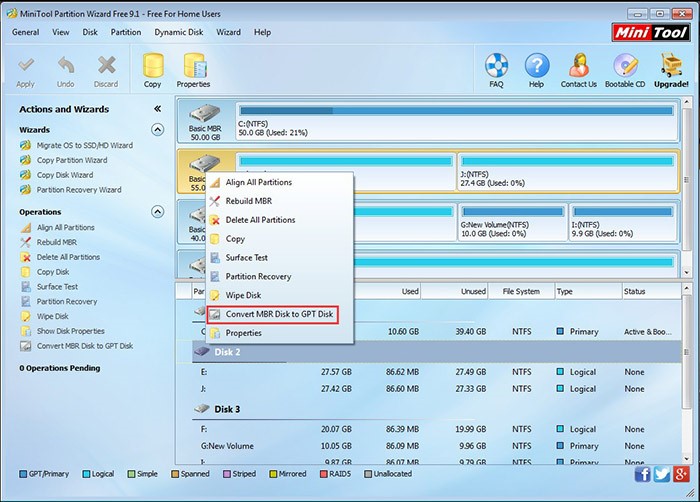This screenshot has height=502, width=700.
Task: Collapse the Wizards section chevron
Action: (x=158, y=130)
